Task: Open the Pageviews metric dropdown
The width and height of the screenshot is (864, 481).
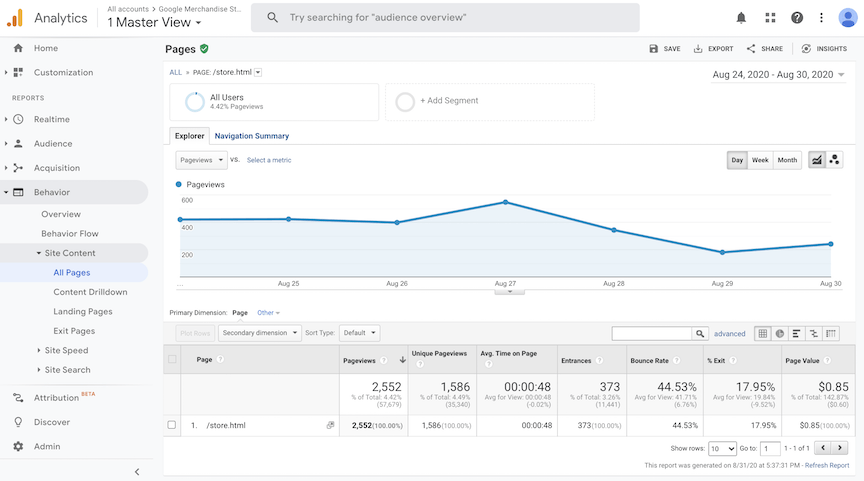Action: [202, 160]
